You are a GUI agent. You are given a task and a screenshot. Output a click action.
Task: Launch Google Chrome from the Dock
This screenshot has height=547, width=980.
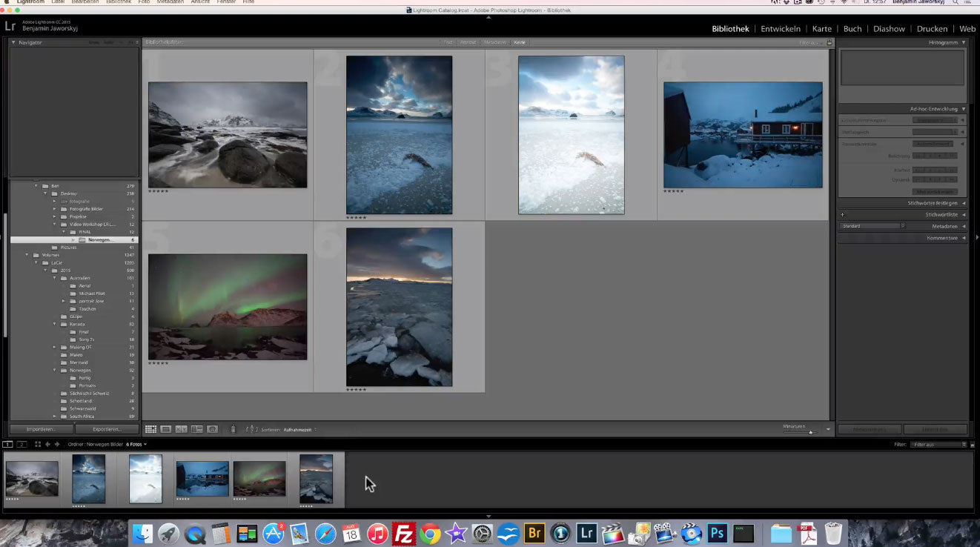coord(429,533)
